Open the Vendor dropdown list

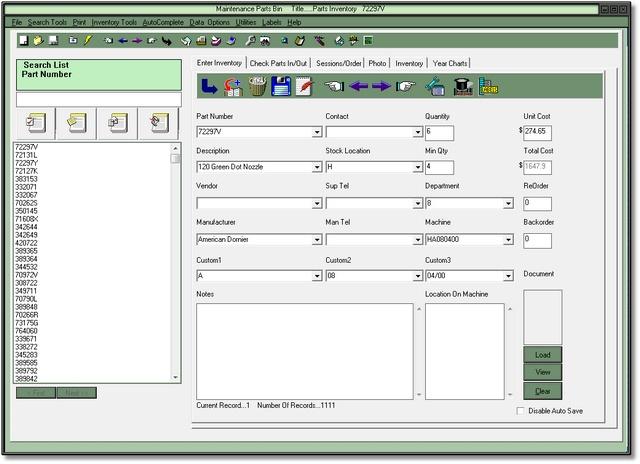(x=317, y=203)
